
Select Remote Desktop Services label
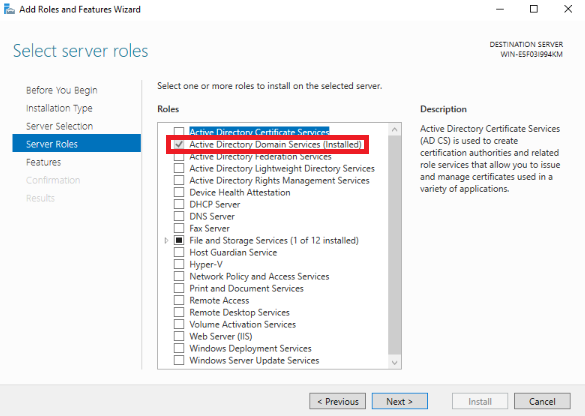(x=239, y=312)
